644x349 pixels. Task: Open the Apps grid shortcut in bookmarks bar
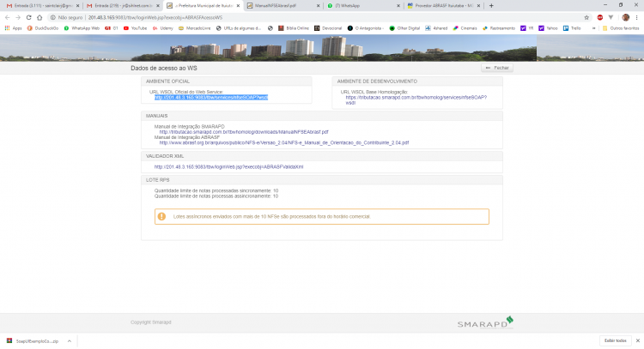[x=13, y=28]
